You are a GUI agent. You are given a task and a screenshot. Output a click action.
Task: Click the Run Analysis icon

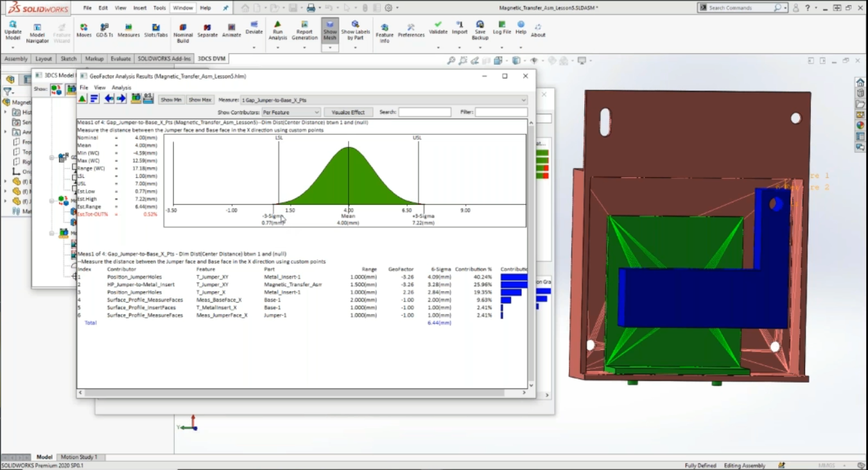pos(277,30)
